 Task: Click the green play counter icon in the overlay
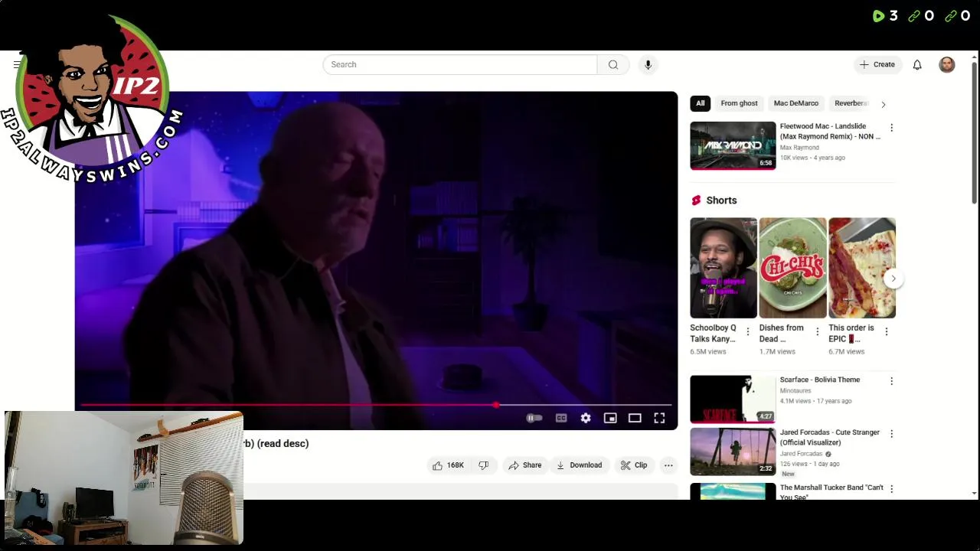(878, 16)
